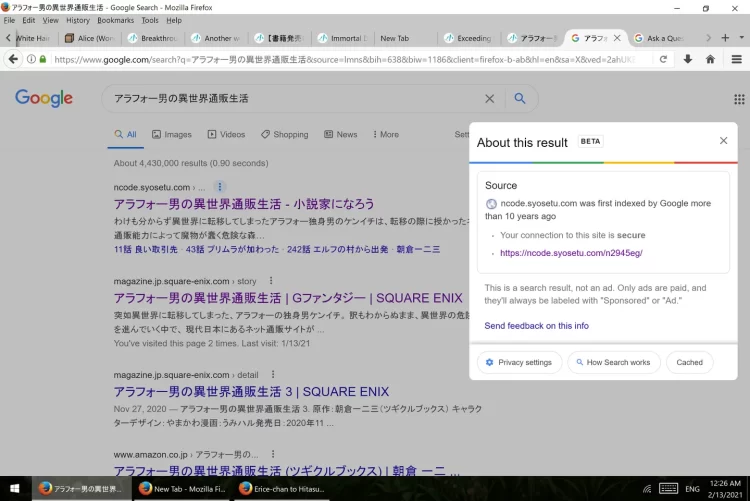
Task: Click the Privacy settings button
Action: pos(518,362)
